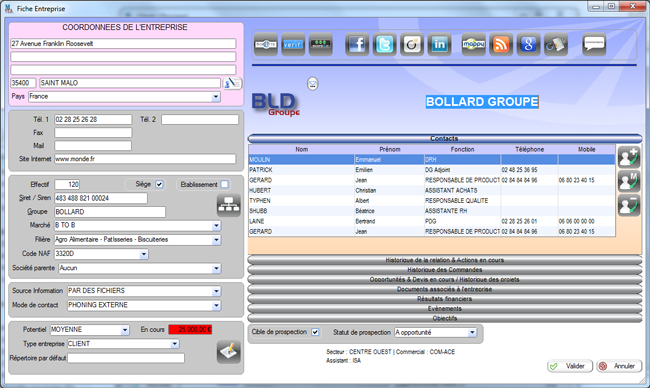Open the Type entreprise dropdown
The height and width of the screenshot is (388, 650).
click(175, 344)
